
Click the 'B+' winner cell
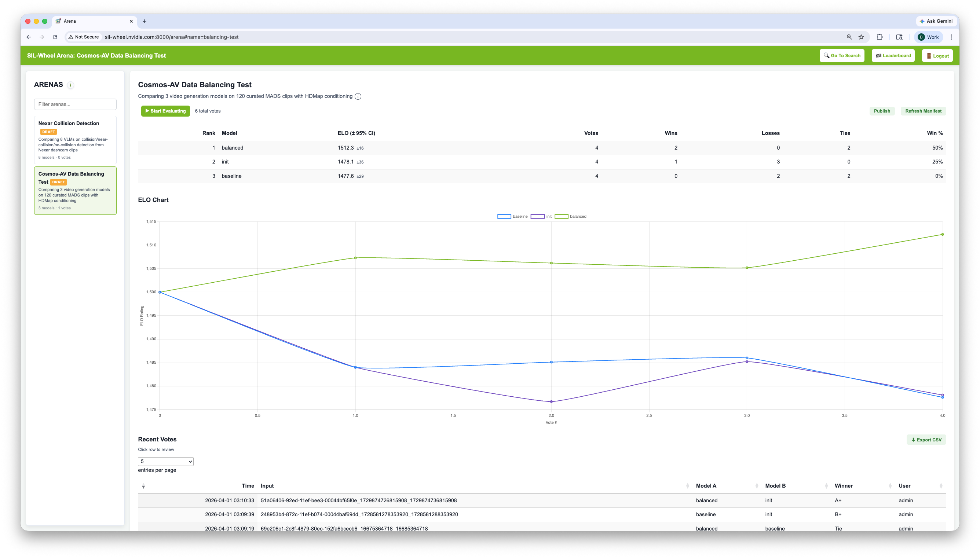[x=838, y=515]
